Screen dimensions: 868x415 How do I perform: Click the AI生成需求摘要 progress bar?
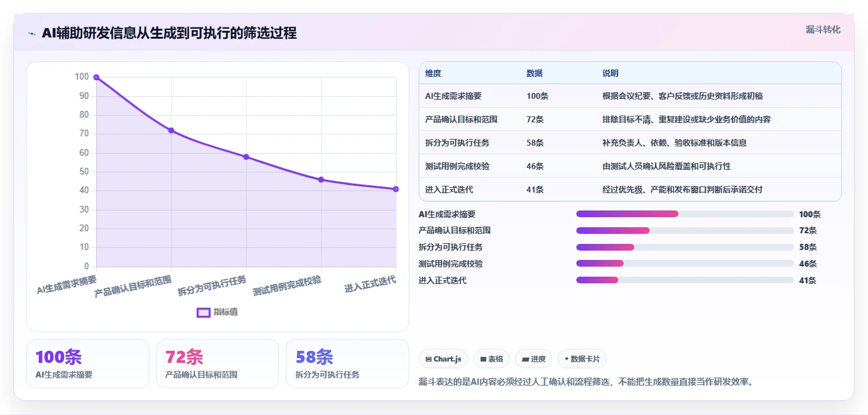685,214
